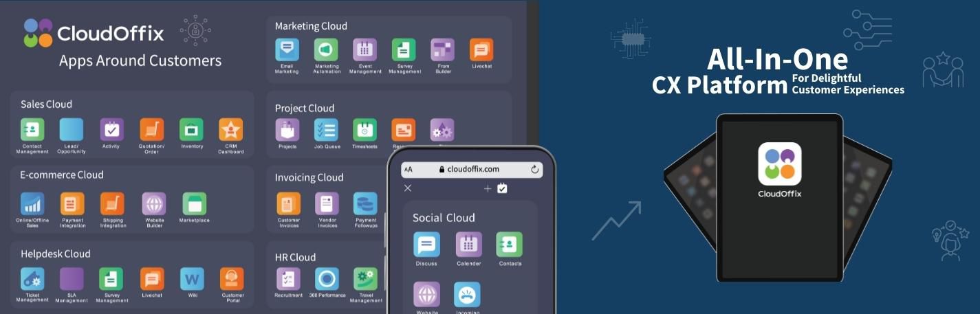980x314 pixels.
Task: Click the Invoicing Cloud heading
Action: click(309, 177)
